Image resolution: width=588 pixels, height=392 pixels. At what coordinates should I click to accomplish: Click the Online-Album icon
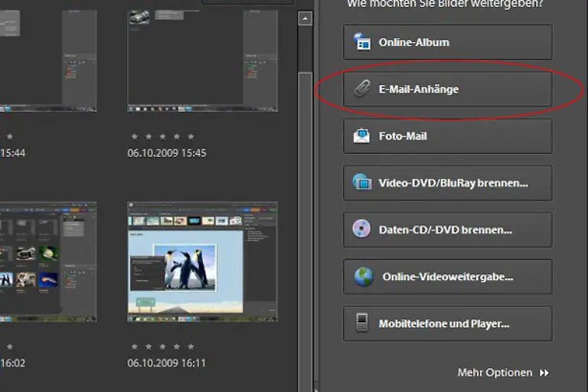361,42
